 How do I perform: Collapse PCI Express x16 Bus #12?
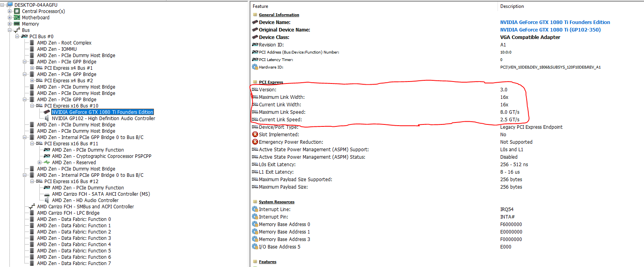point(32,181)
